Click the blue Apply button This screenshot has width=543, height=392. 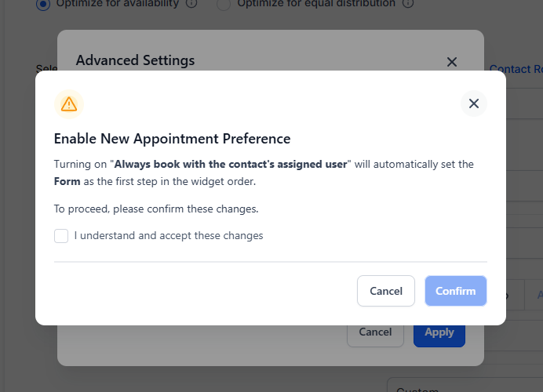pos(439,332)
